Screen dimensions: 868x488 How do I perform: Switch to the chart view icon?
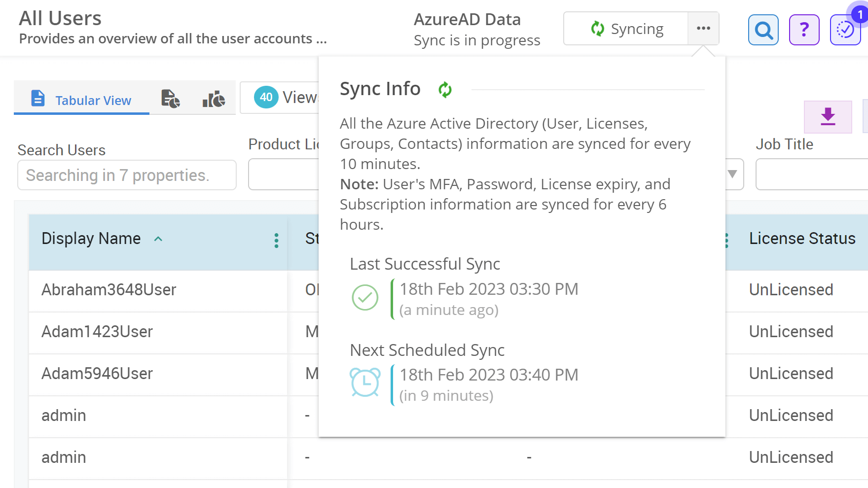tap(214, 99)
